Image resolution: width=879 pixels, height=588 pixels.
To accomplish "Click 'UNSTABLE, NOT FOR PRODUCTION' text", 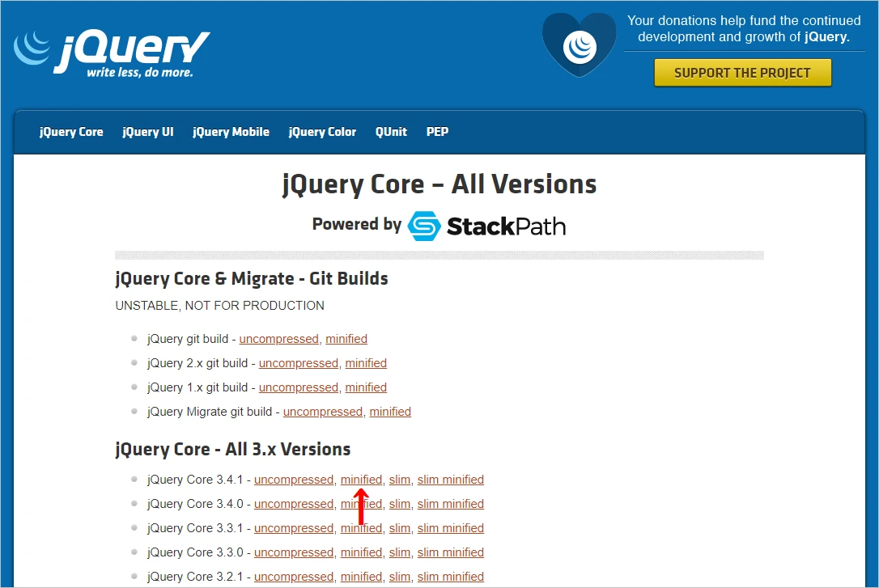I will pyautogui.click(x=220, y=306).
